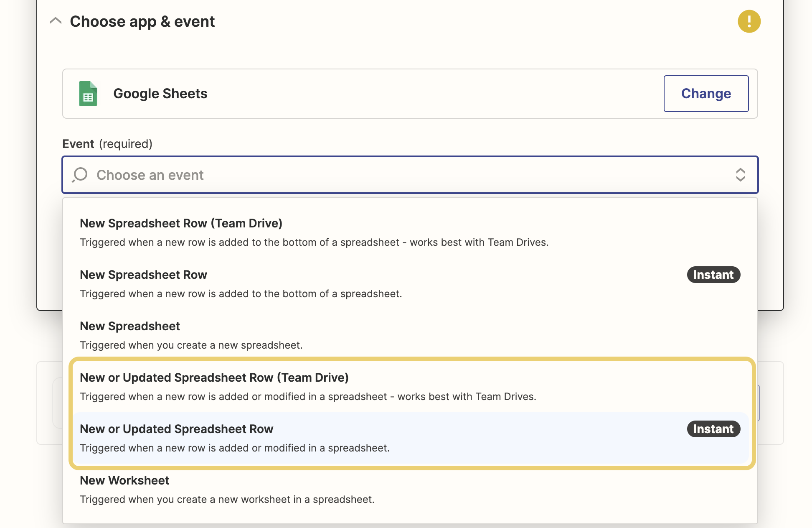812x528 pixels.
Task: Click the Google Sheets app icon
Action: pyautogui.click(x=88, y=93)
